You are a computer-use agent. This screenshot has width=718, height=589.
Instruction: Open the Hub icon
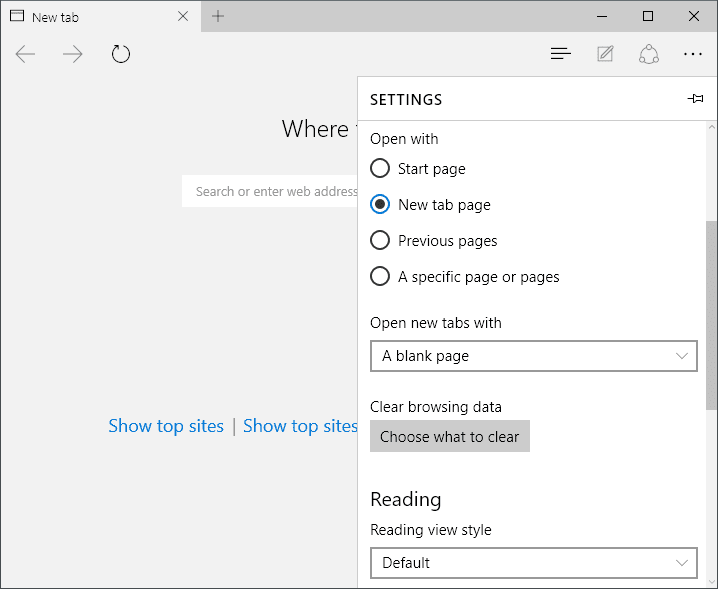tap(560, 54)
